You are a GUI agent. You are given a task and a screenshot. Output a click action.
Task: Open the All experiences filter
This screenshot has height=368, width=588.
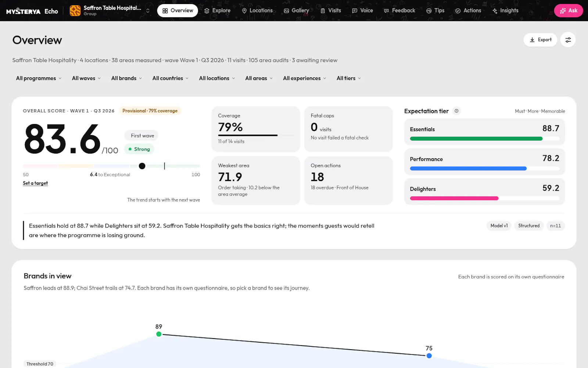pyautogui.click(x=305, y=78)
